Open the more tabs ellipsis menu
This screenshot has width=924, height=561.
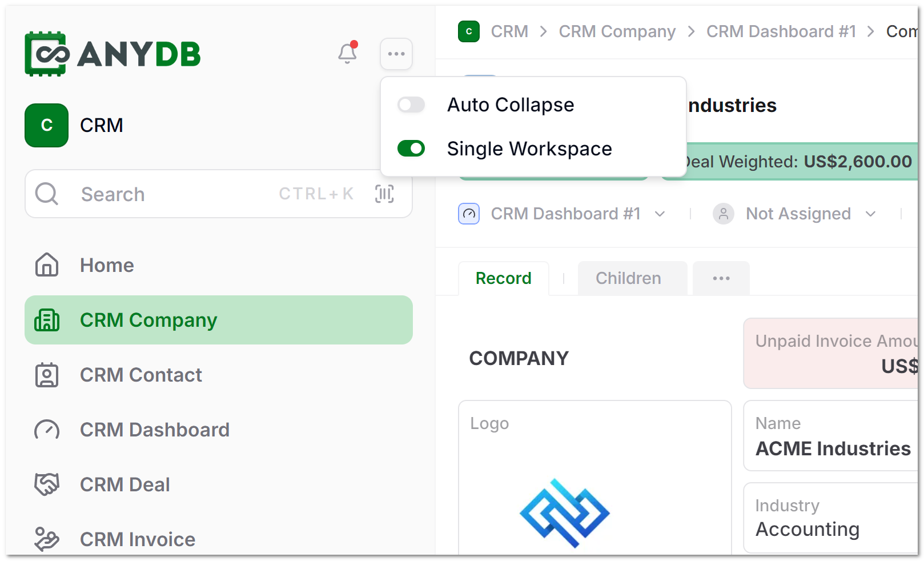pyautogui.click(x=721, y=278)
